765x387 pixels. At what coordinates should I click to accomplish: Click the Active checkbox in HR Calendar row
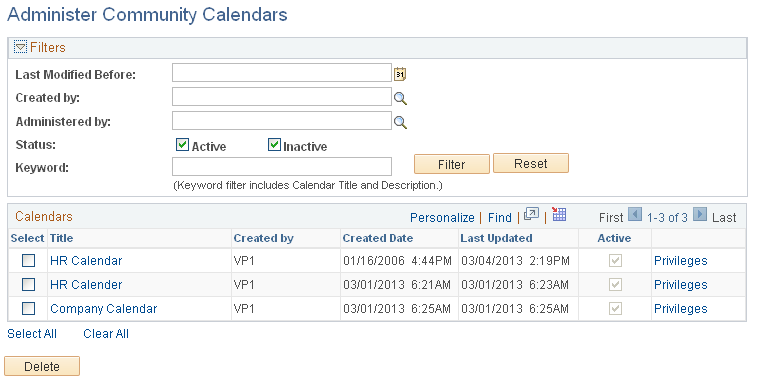click(616, 261)
